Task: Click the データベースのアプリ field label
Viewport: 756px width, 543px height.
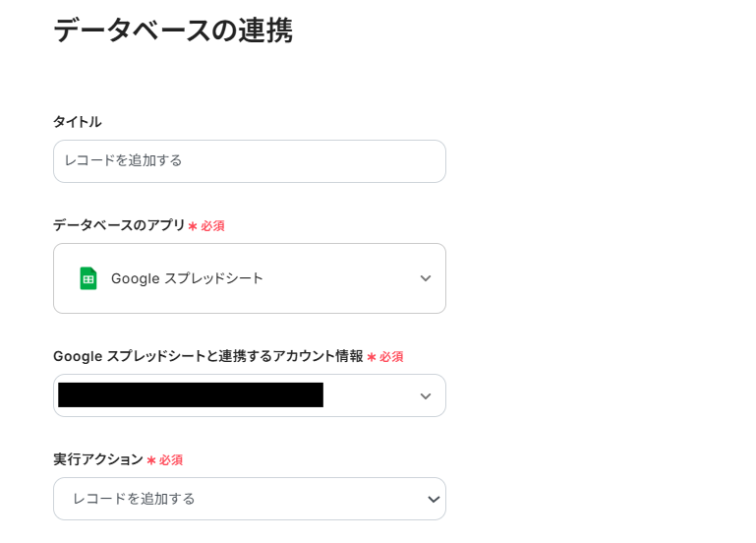Action: point(119,225)
